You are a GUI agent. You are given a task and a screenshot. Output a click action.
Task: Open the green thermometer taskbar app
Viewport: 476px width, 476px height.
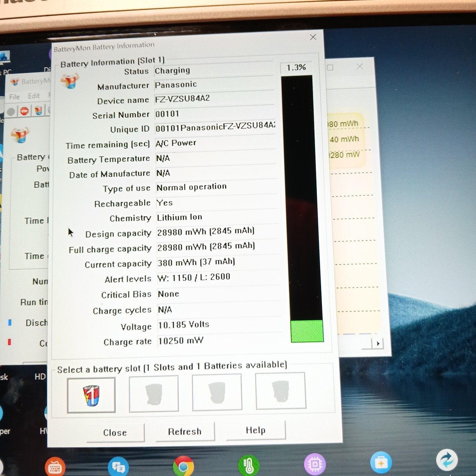click(249, 465)
